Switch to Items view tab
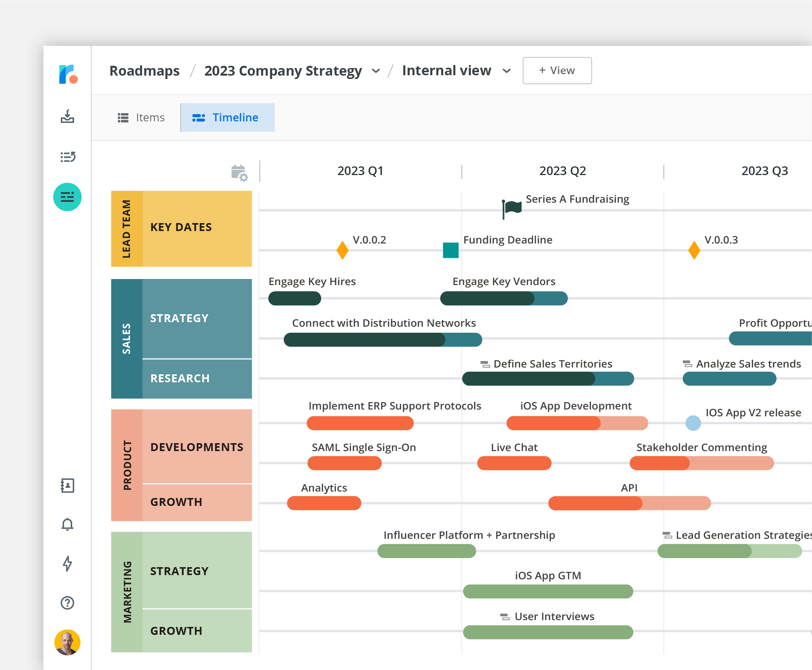This screenshot has height=670, width=812. [142, 118]
